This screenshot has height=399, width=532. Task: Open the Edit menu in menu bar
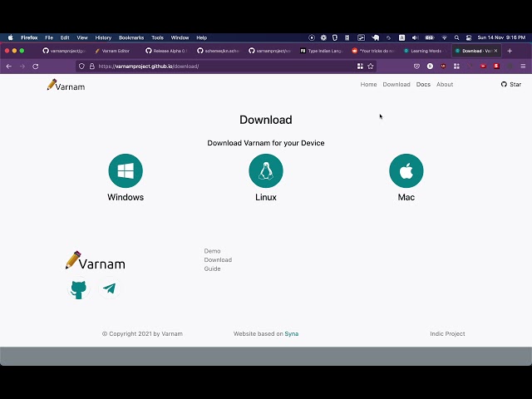click(x=65, y=37)
